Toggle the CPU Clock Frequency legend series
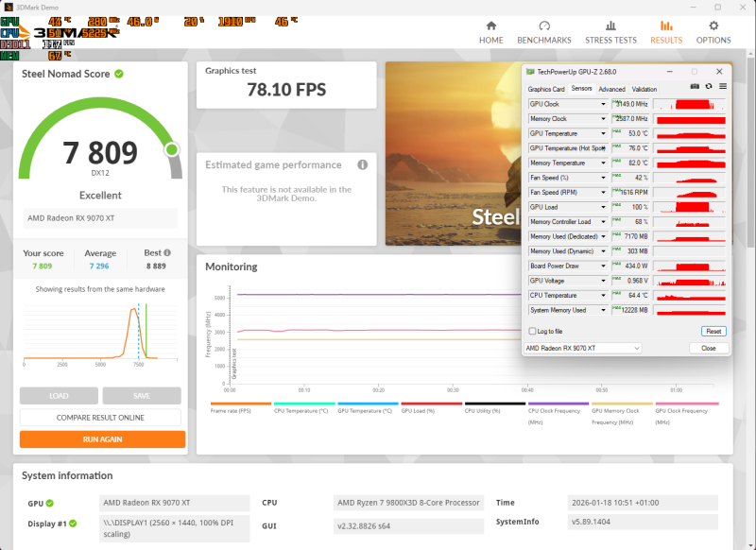Viewport: 756px width, 550px height. (x=558, y=413)
